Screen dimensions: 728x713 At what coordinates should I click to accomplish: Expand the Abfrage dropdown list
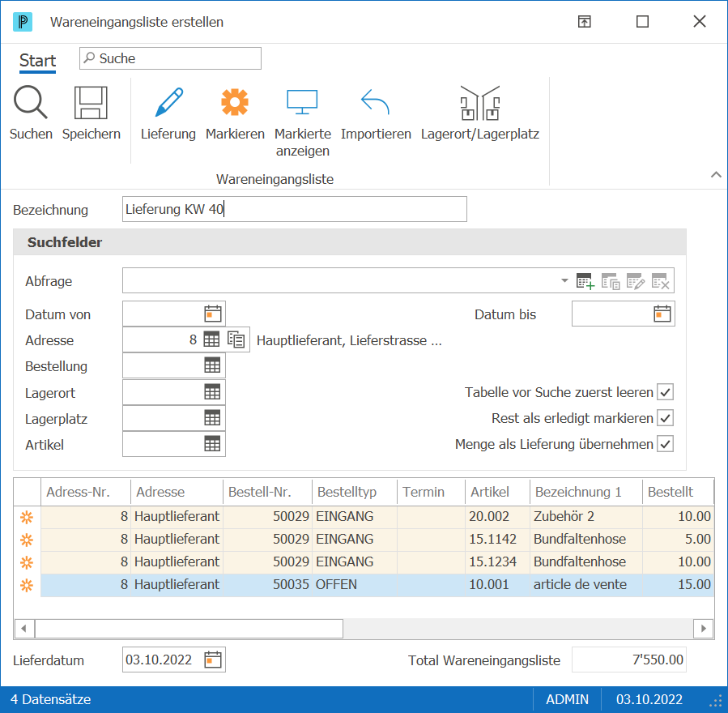[x=564, y=280]
